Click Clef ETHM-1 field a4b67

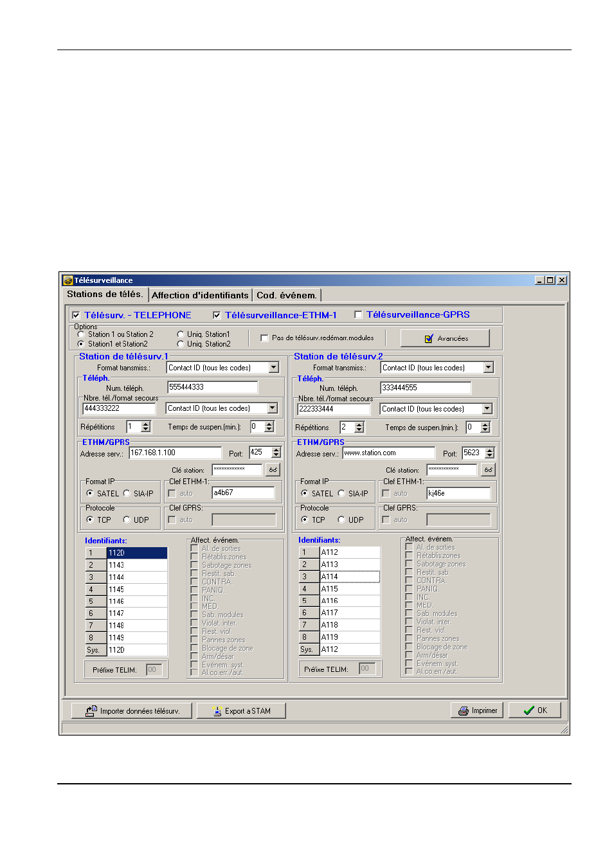[243, 493]
